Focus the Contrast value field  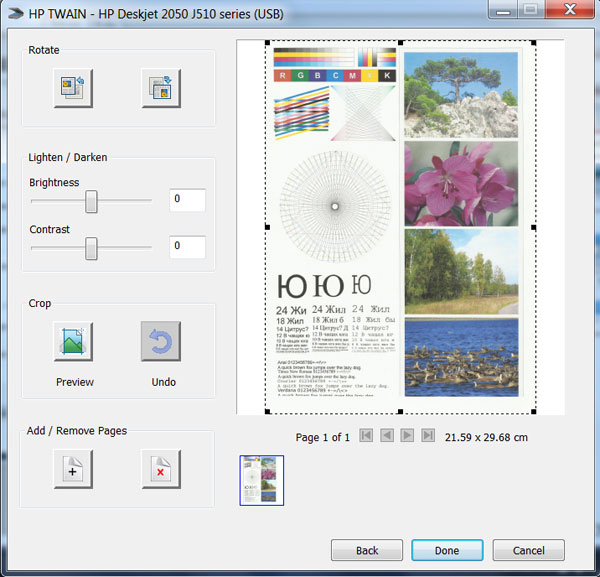(188, 247)
